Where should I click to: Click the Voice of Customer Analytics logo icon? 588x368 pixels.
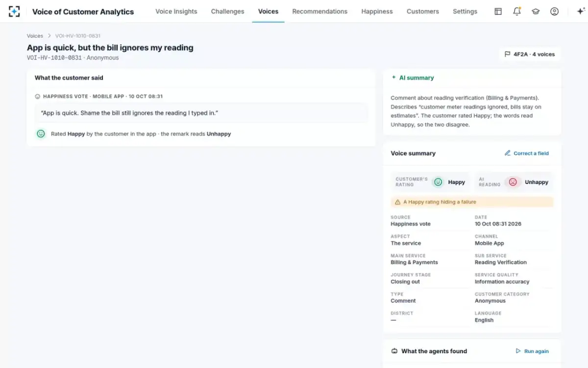[15, 11]
